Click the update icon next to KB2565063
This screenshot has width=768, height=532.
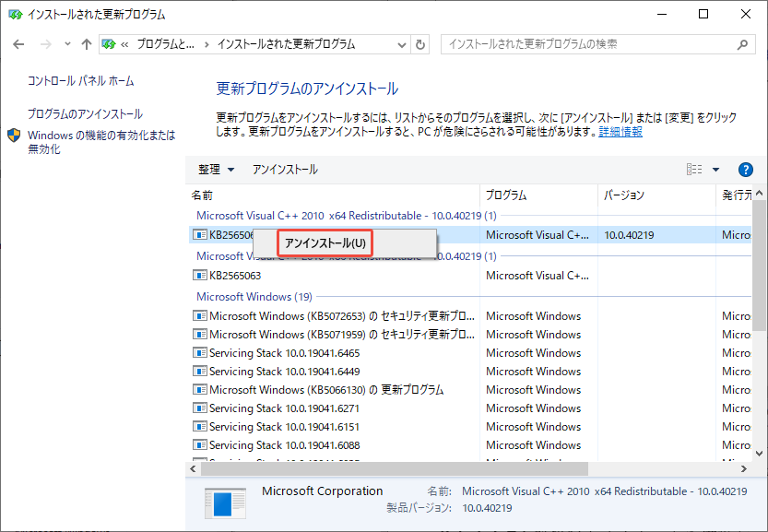tap(198, 275)
